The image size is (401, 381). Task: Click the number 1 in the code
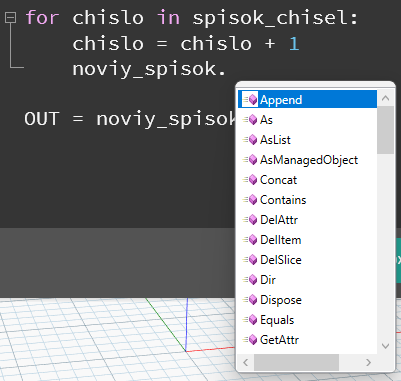[294, 44]
